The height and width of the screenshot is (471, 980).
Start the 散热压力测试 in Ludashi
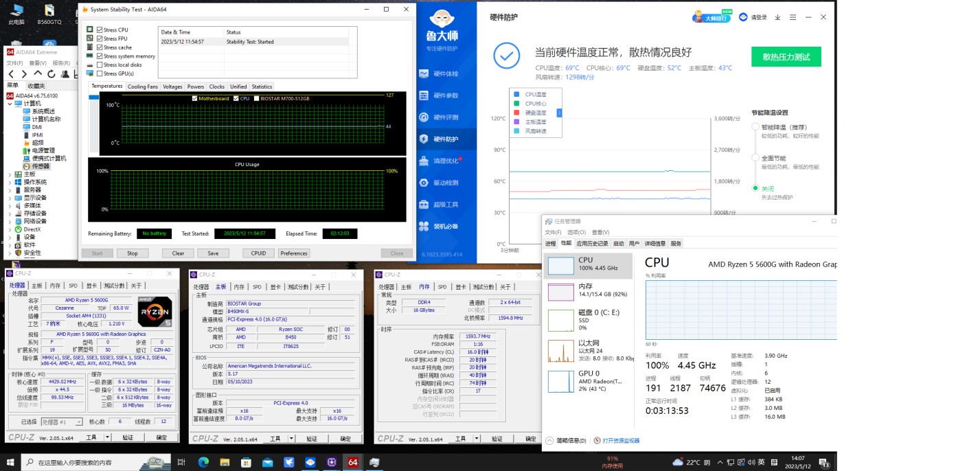click(786, 57)
